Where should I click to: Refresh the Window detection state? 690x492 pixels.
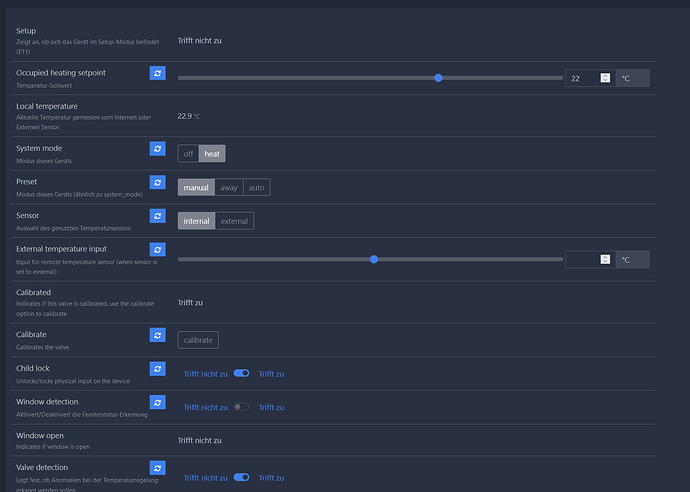(x=158, y=402)
